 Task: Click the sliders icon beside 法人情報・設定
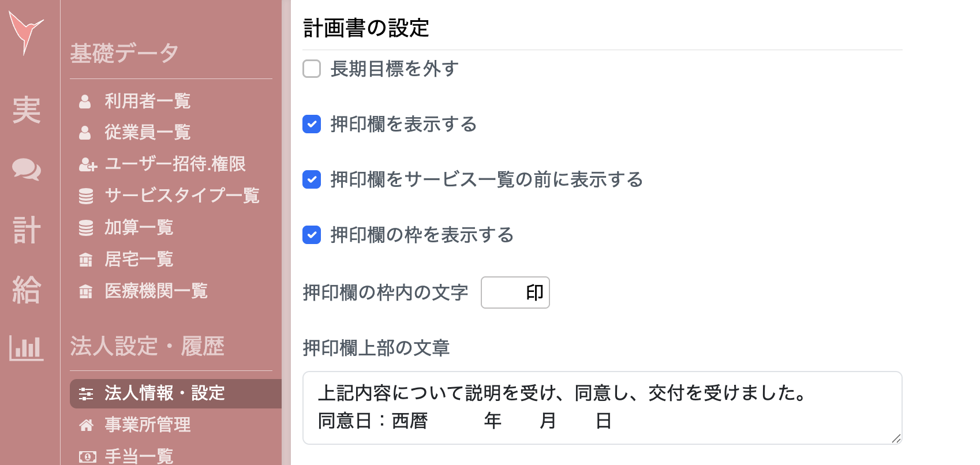(87, 393)
